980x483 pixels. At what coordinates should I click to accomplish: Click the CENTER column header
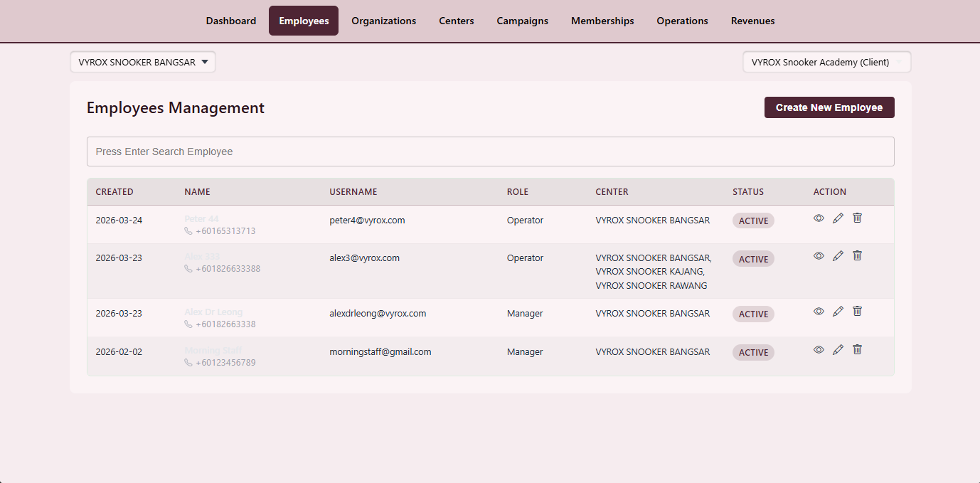click(x=612, y=192)
